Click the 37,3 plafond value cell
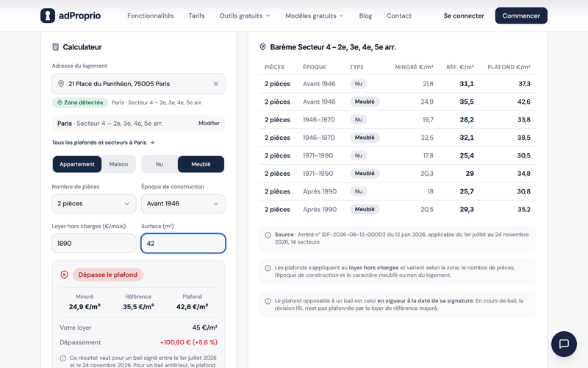This screenshot has height=368, width=588. [x=524, y=84]
